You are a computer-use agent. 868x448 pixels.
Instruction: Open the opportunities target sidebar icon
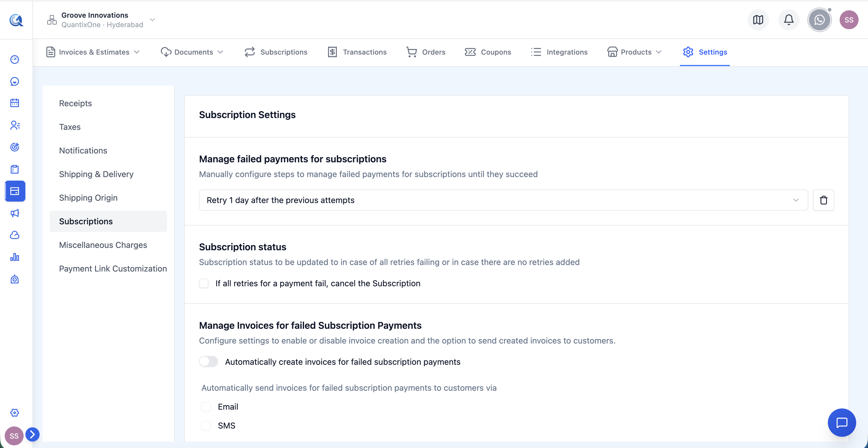[x=14, y=147]
